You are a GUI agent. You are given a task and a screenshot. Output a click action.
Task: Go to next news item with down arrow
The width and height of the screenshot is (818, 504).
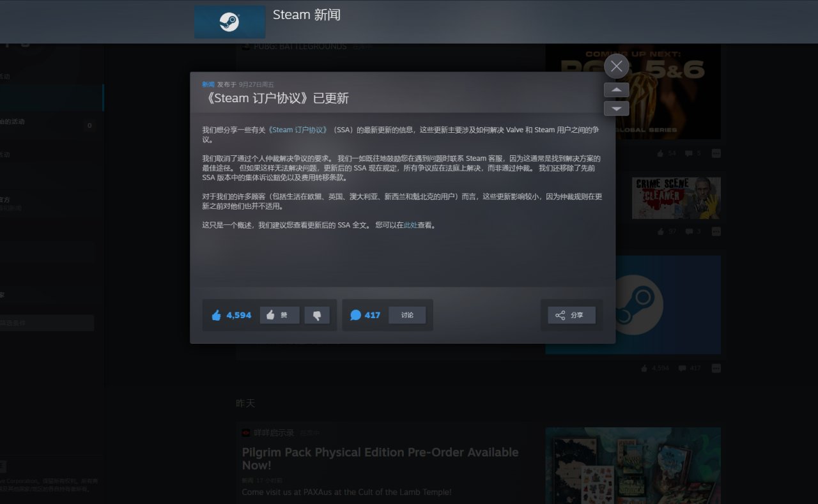coord(616,109)
